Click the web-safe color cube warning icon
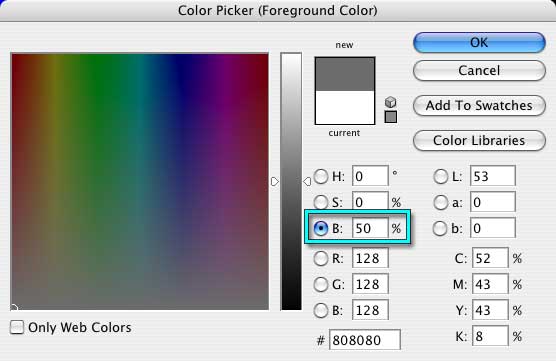 coord(390,102)
